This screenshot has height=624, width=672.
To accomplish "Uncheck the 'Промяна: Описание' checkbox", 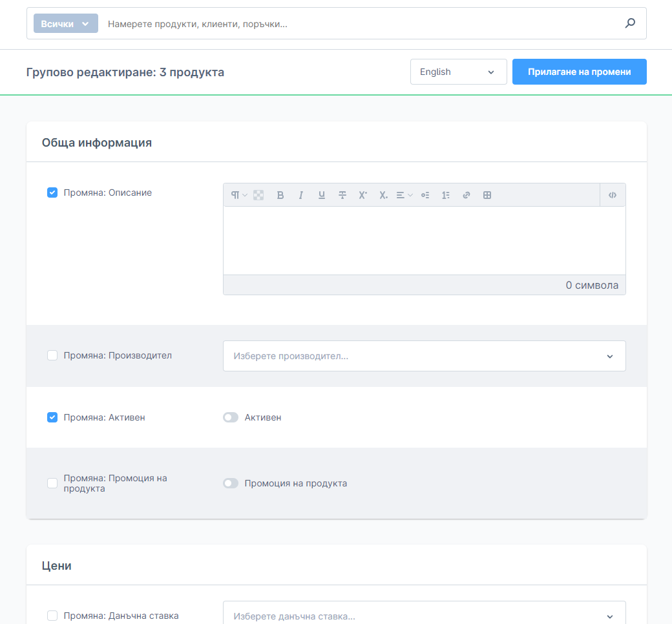I will click(x=52, y=192).
